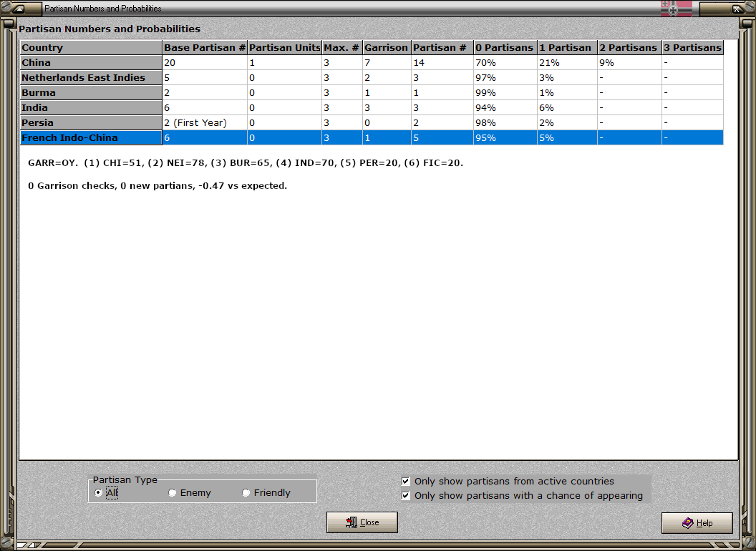Click the 0 Partisans column header
This screenshot has width=756, height=551.
tap(505, 47)
